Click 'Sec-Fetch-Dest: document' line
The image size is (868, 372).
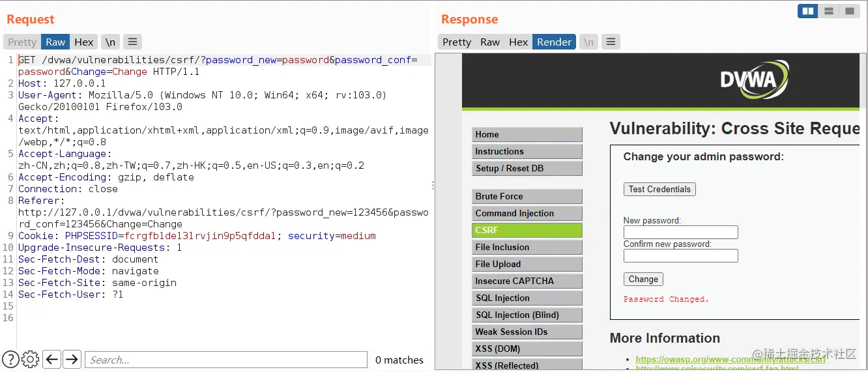click(x=88, y=259)
